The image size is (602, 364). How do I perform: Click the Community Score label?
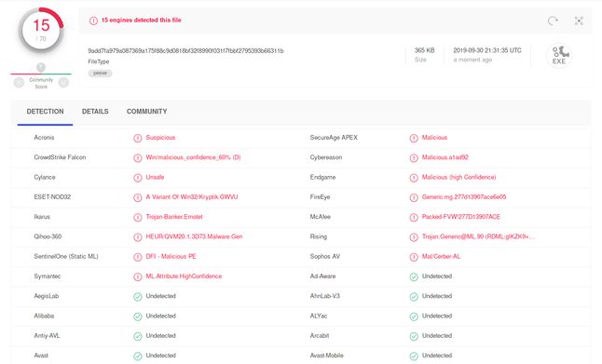(41, 83)
